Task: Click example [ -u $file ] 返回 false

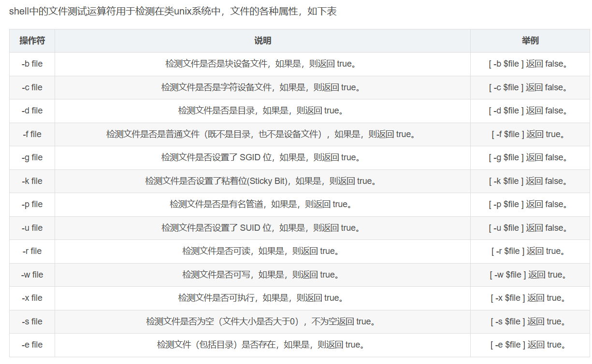Action: pyautogui.click(x=530, y=228)
